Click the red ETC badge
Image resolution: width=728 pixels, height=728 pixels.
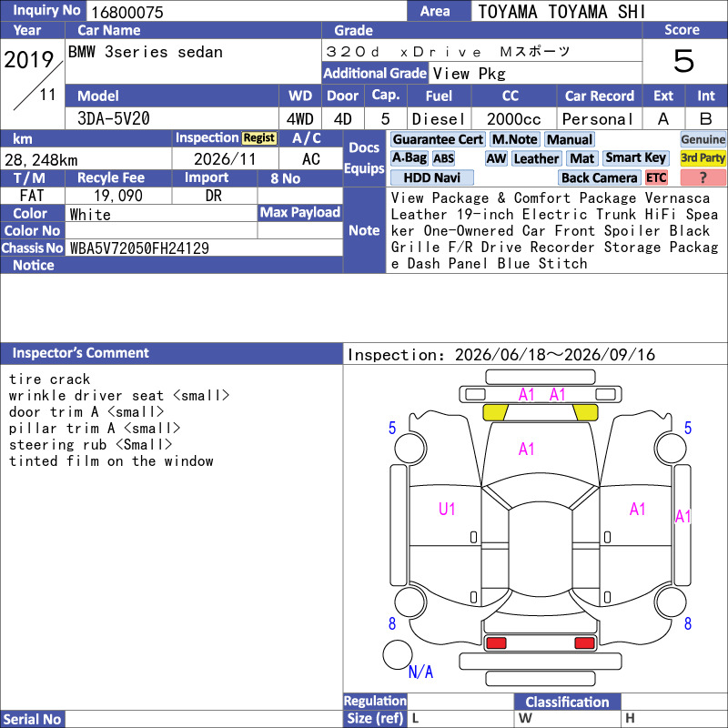[x=656, y=177]
